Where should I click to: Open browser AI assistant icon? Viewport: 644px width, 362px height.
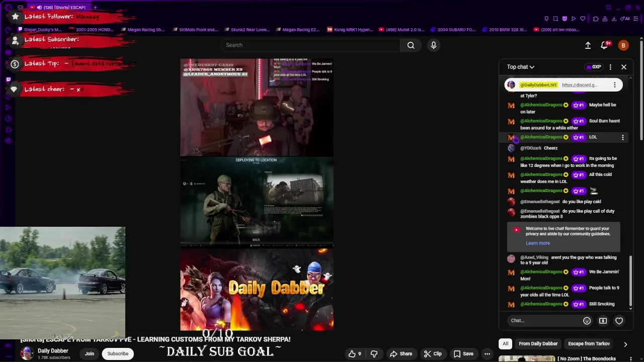tap(625, 19)
